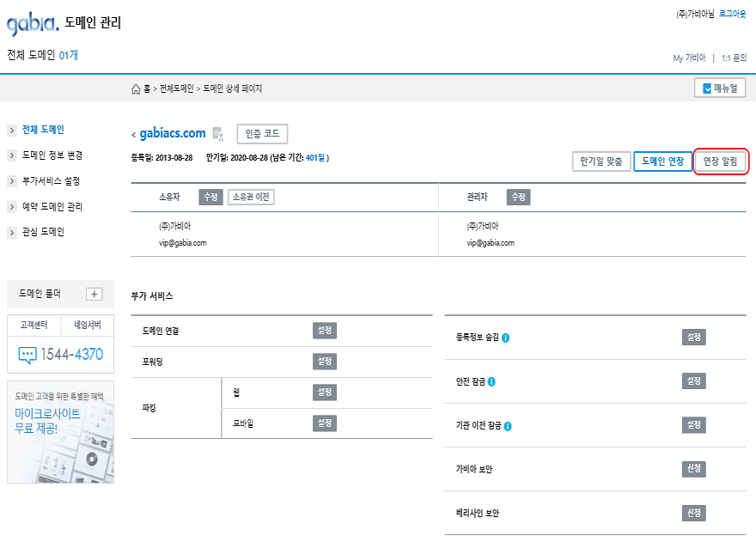Click the 만기일 맞춤 button
The width and height of the screenshot is (756, 542).
pos(601,161)
